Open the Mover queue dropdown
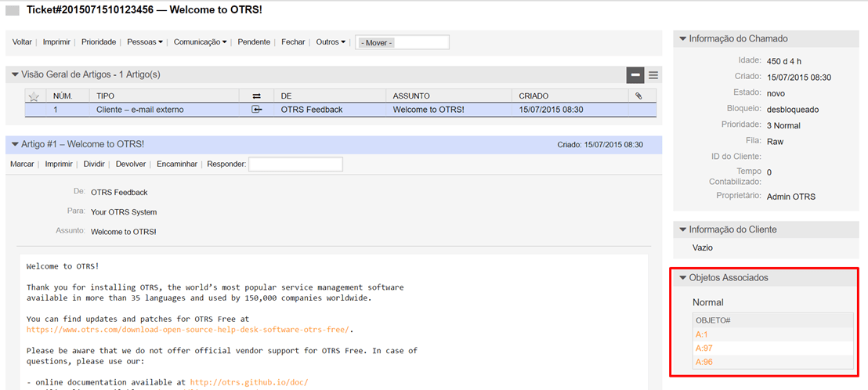Viewport: 868px width, 390px height. pyautogui.click(x=402, y=42)
